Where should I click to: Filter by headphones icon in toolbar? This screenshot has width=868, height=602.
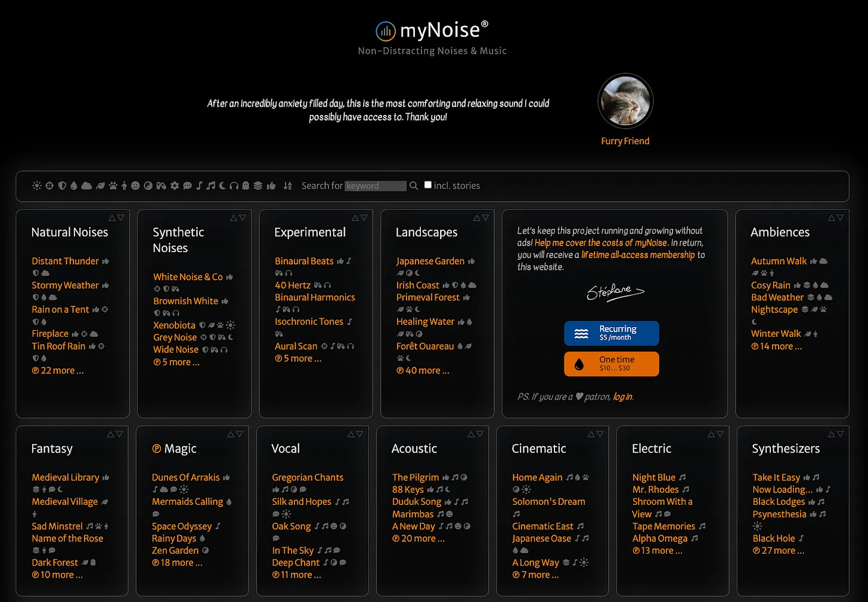[234, 185]
